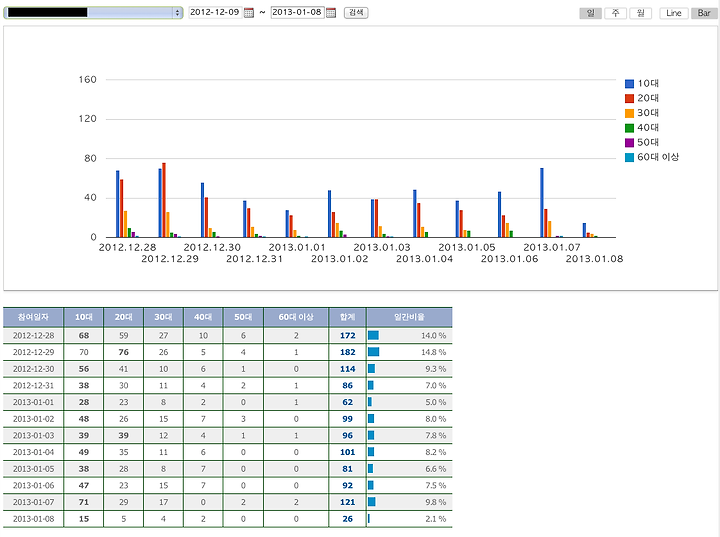Toggle 40대 series in chart legend

point(642,128)
